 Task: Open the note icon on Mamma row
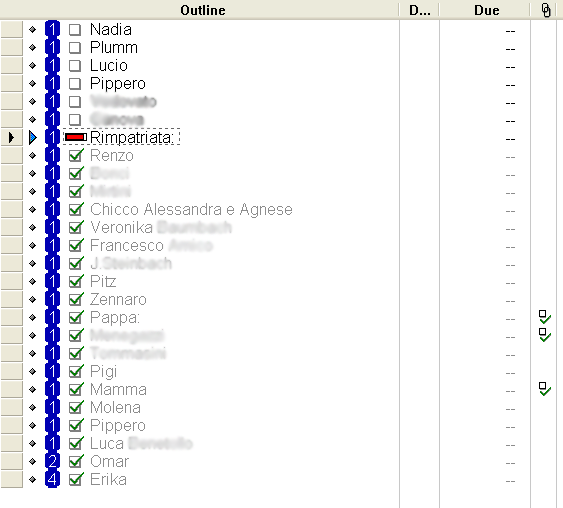(x=545, y=389)
